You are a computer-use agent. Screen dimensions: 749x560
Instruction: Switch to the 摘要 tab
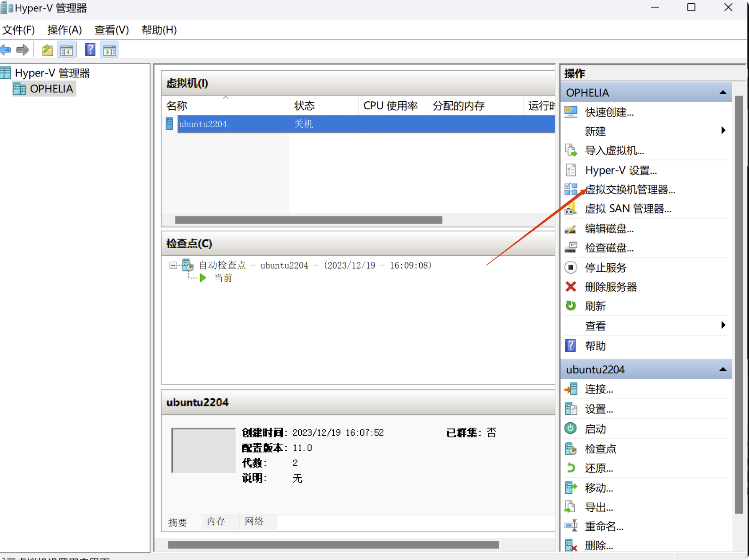[x=177, y=522]
